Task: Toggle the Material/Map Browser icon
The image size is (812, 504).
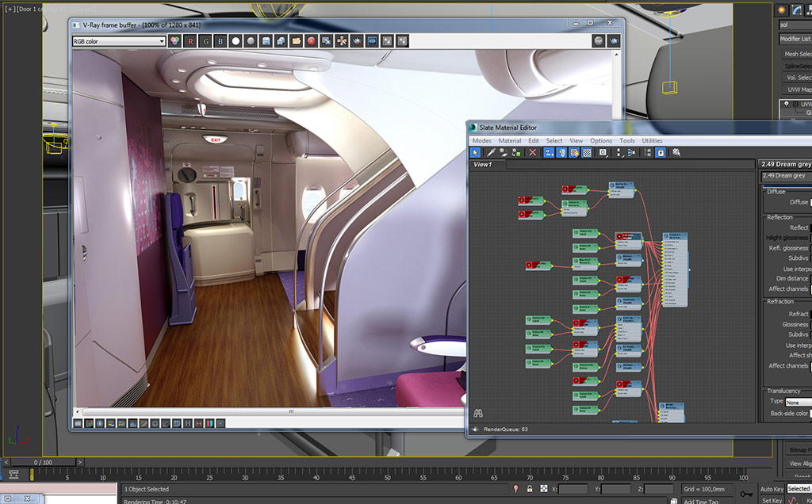Action: [647, 153]
